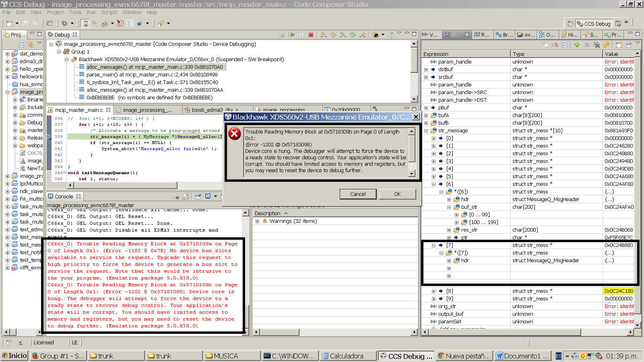Click the green Add new expression icon
Image resolution: width=644 pixels, height=362 pixels.
[577, 45]
